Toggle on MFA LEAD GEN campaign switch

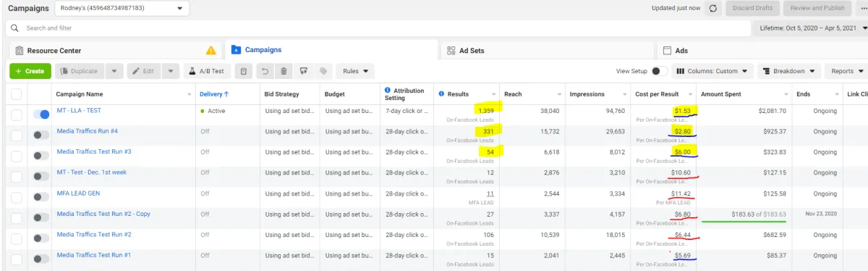click(x=41, y=196)
